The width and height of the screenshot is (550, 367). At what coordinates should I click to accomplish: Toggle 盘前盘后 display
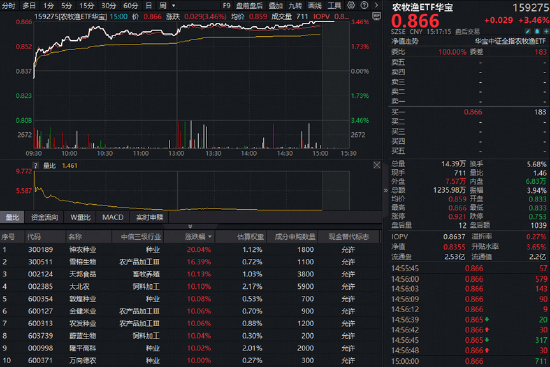[x=249, y=6]
